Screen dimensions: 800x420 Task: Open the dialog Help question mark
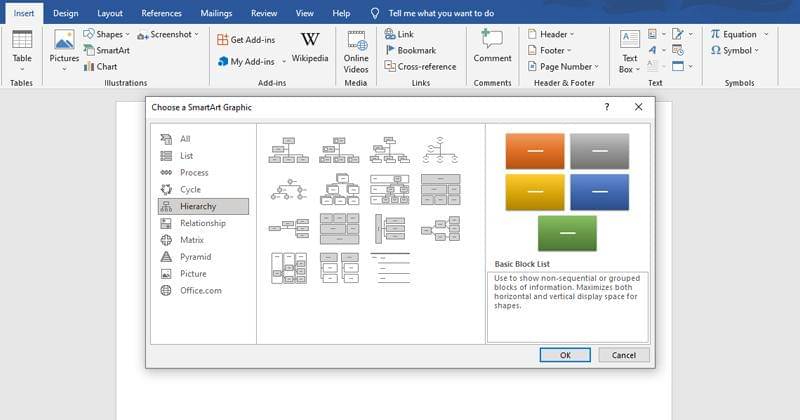[607, 106]
